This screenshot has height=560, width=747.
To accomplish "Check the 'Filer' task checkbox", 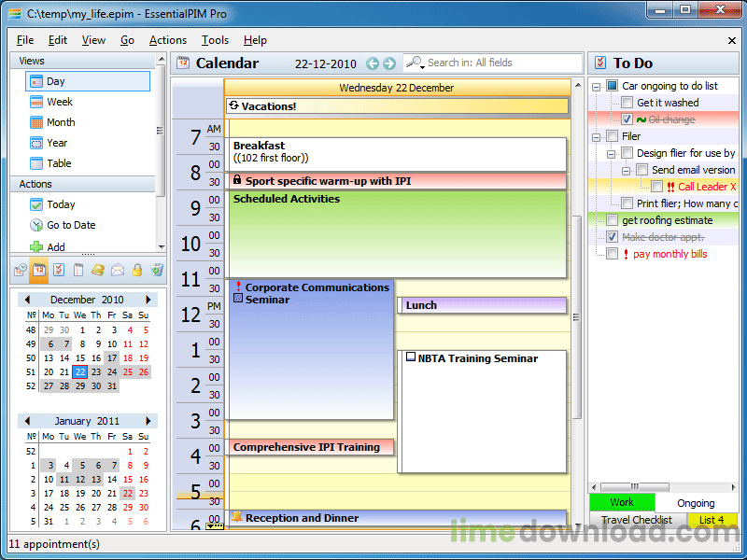I will click(613, 136).
